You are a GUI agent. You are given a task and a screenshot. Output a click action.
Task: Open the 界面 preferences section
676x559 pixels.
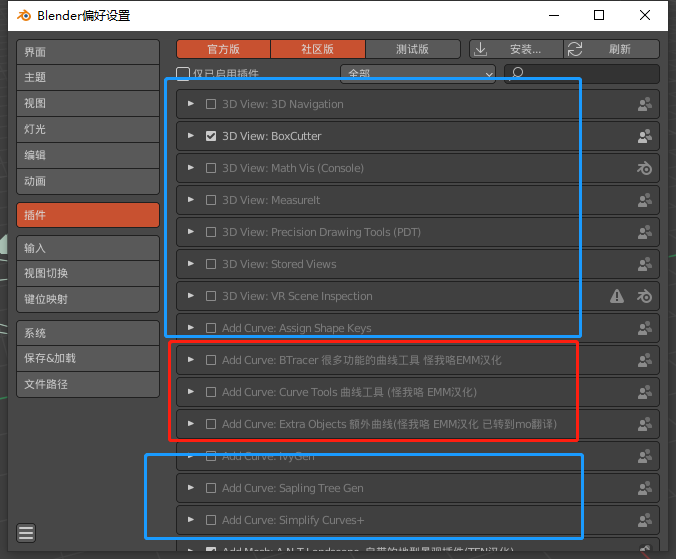(88, 52)
